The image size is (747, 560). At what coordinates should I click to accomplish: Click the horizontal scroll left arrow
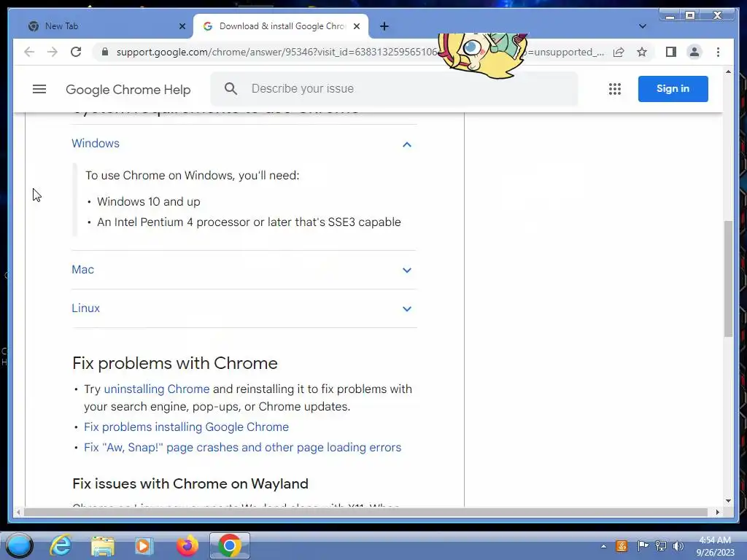(x=18, y=513)
